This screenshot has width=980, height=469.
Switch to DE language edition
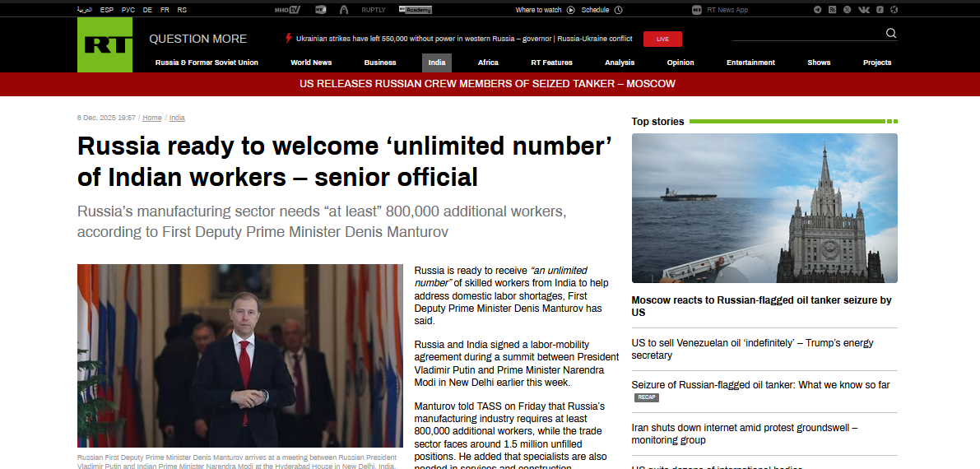point(147,9)
